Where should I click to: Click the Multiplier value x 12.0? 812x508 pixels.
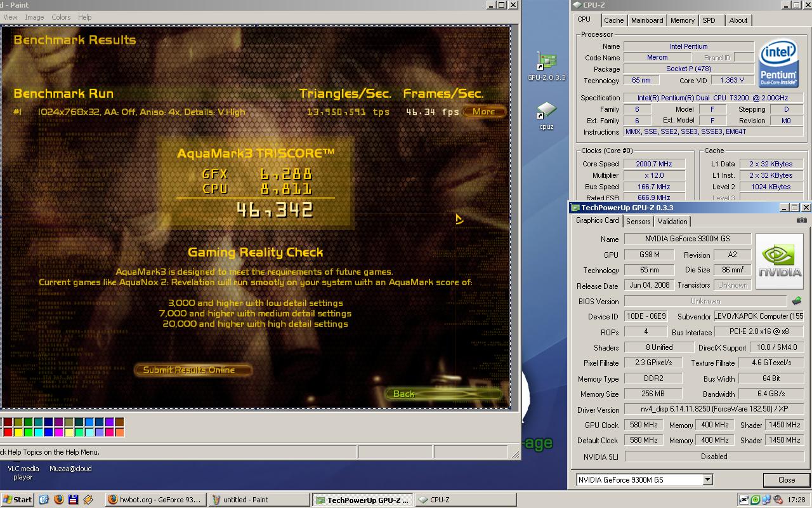click(653, 175)
